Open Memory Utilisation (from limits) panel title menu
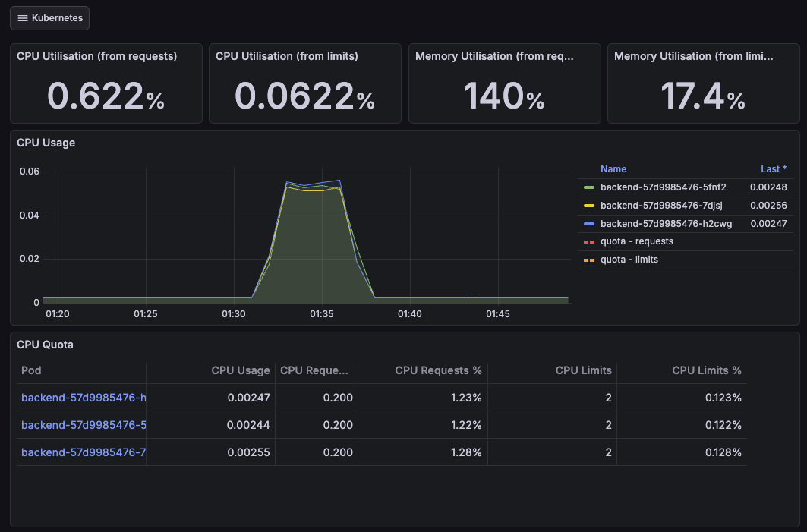Screen dimensions: 807x532 pyautogui.click(x=693, y=56)
